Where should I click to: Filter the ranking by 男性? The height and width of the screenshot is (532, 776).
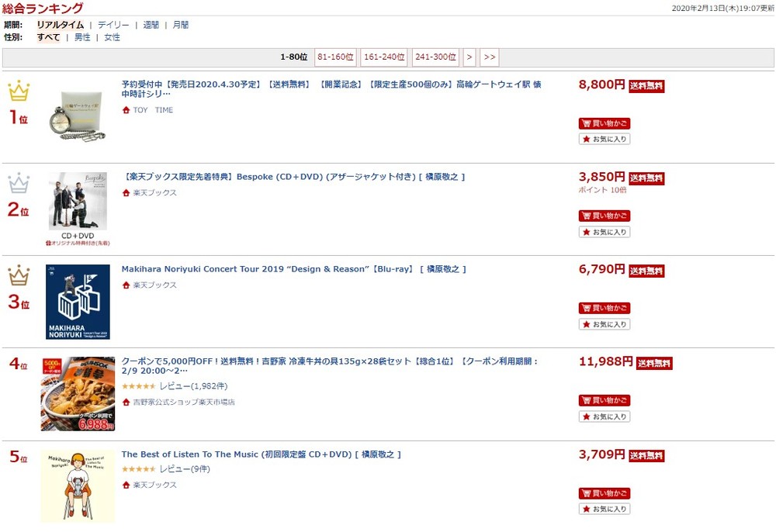(82, 37)
